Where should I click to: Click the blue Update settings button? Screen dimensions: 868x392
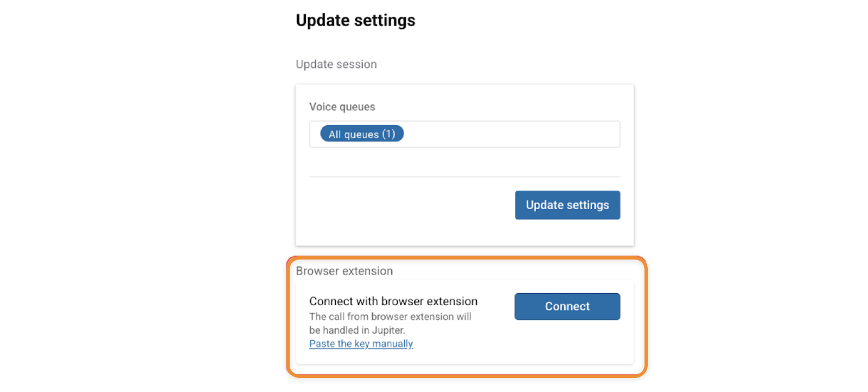point(567,205)
